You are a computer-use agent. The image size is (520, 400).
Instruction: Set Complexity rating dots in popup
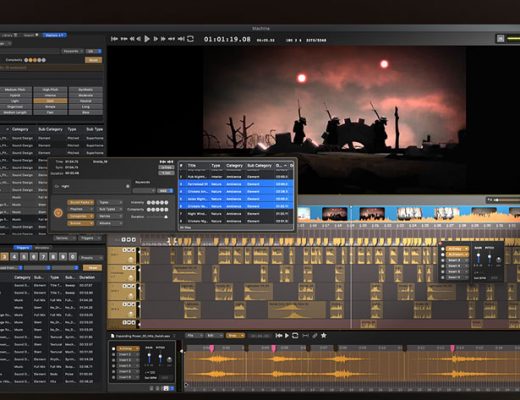[x=157, y=210]
